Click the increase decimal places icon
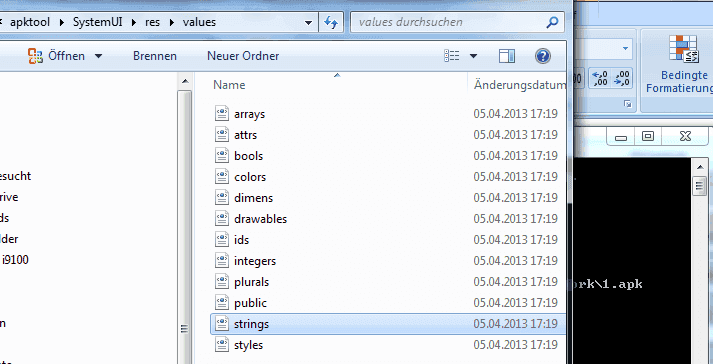This screenshot has height=364, width=713. click(600, 78)
